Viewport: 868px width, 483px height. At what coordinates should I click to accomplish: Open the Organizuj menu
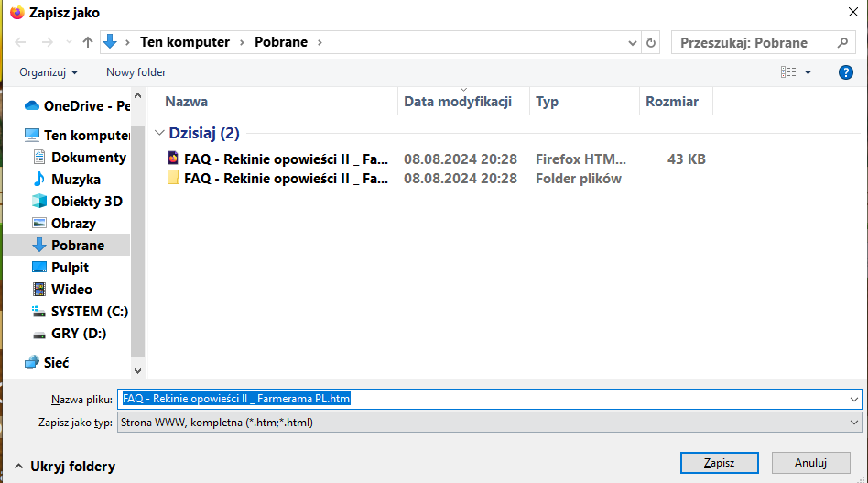pos(49,72)
